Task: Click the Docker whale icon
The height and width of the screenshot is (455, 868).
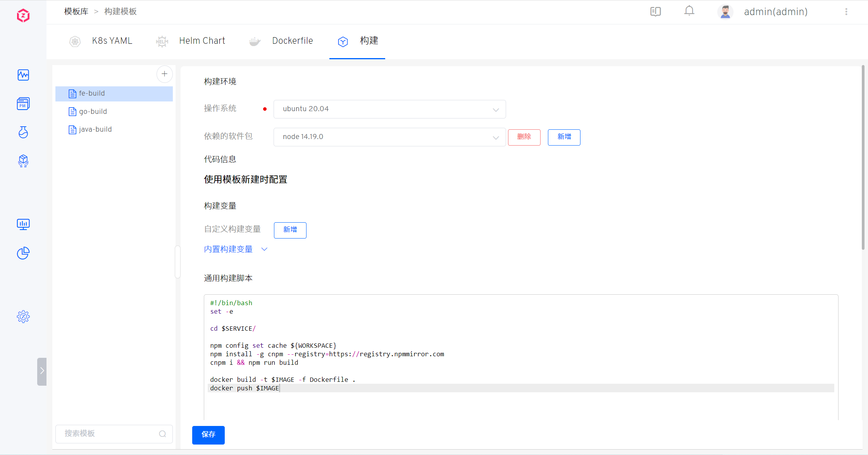Action: 255,41
